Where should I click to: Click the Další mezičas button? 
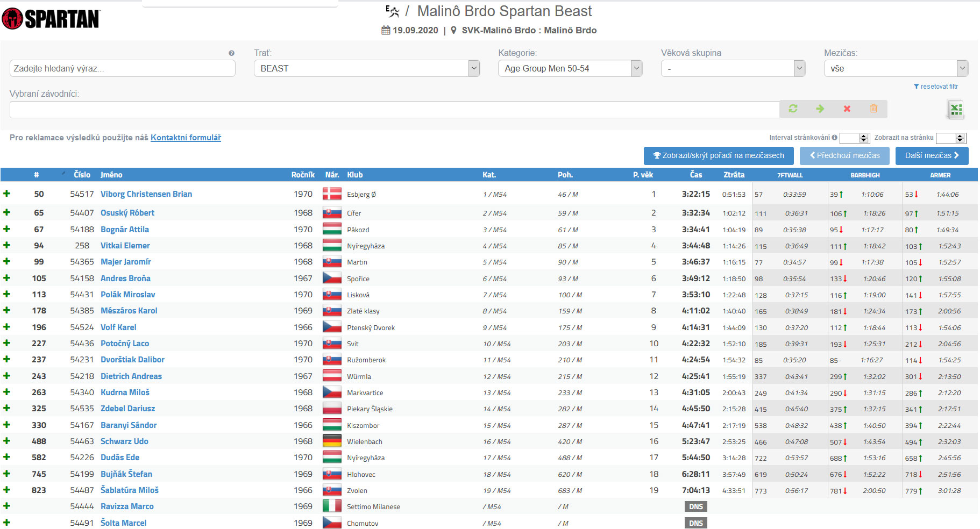pos(932,155)
